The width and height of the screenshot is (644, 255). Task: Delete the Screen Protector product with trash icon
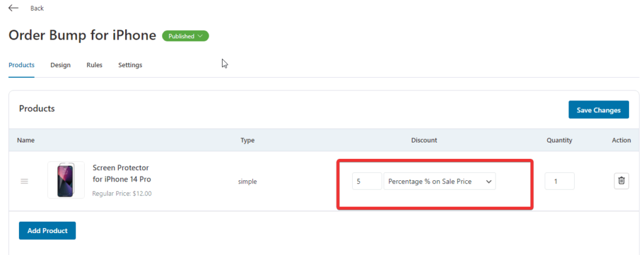coord(621,181)
